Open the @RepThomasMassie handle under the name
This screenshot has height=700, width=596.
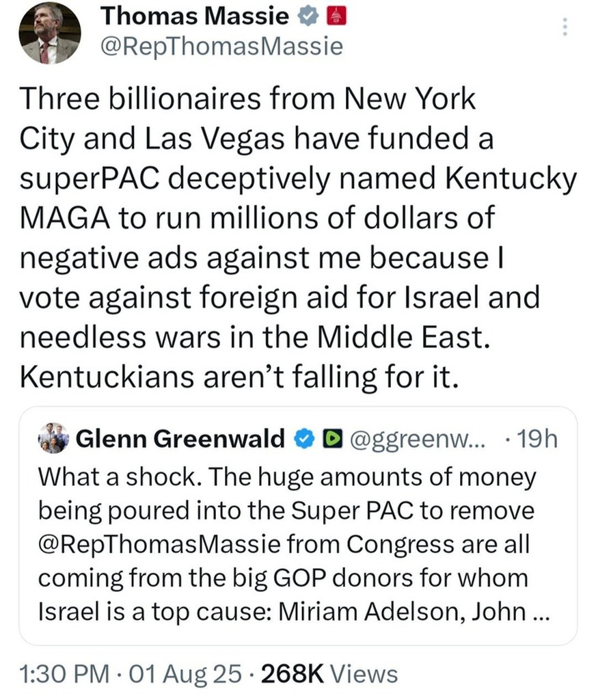[x=221, y=46]
